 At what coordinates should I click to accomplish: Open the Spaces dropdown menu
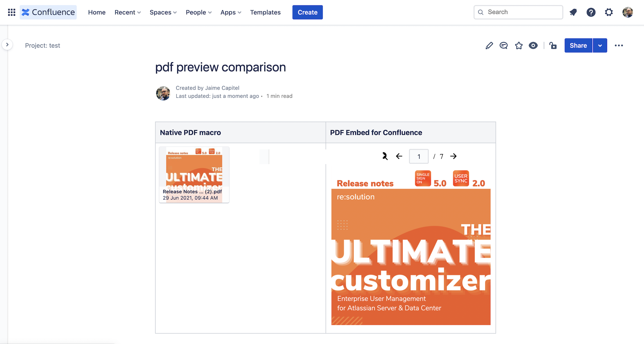pos(163,12)
